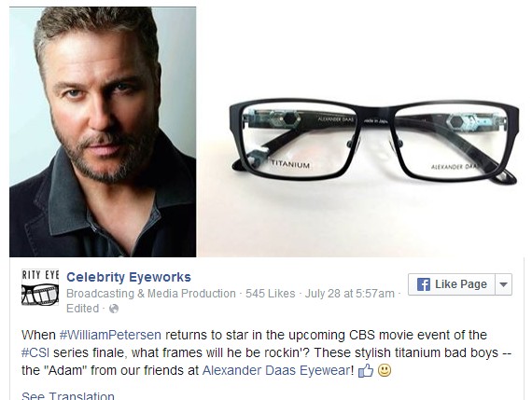Click the TITANIUM label on the left lens

pos(290,164)
